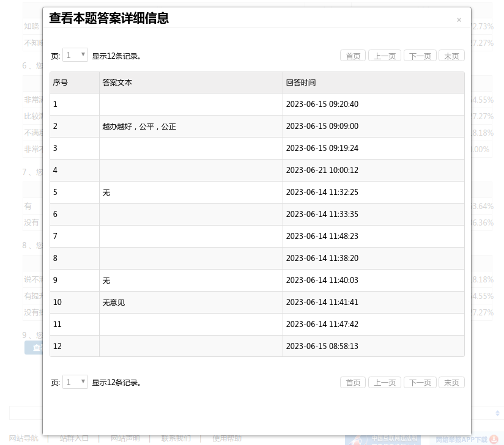Jump to last page using top 末页
504x445 pixels.
pos(451,56)
